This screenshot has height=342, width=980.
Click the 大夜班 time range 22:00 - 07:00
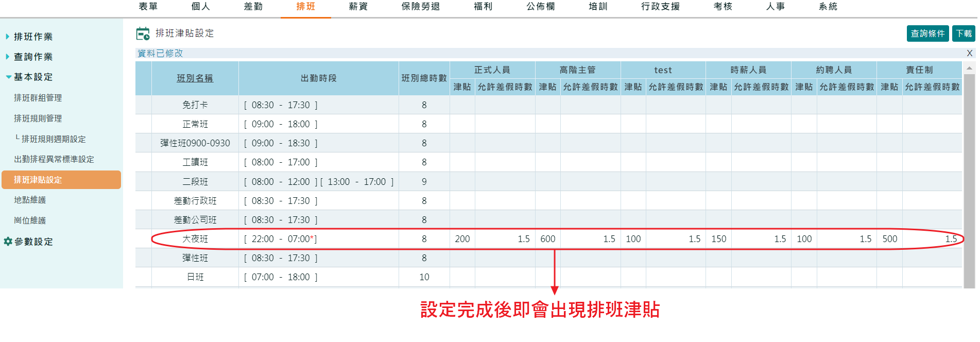click(281, 239)
